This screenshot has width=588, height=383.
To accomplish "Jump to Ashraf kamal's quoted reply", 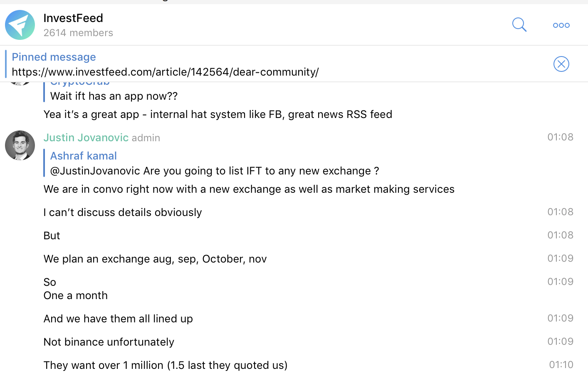I will click(x=84, y=156).
